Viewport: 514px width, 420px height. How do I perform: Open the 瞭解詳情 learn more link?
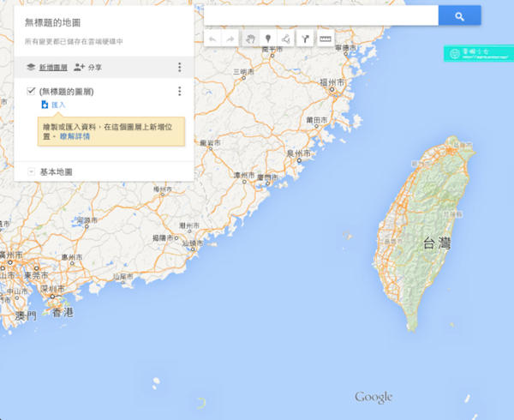(x=75, y=136)
